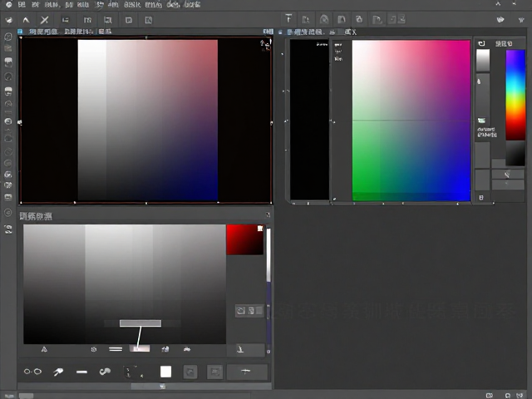Screen dimensions: 532x399
Task: Select the flat line tool in bottom row
Action: click(x=81, y=372)
